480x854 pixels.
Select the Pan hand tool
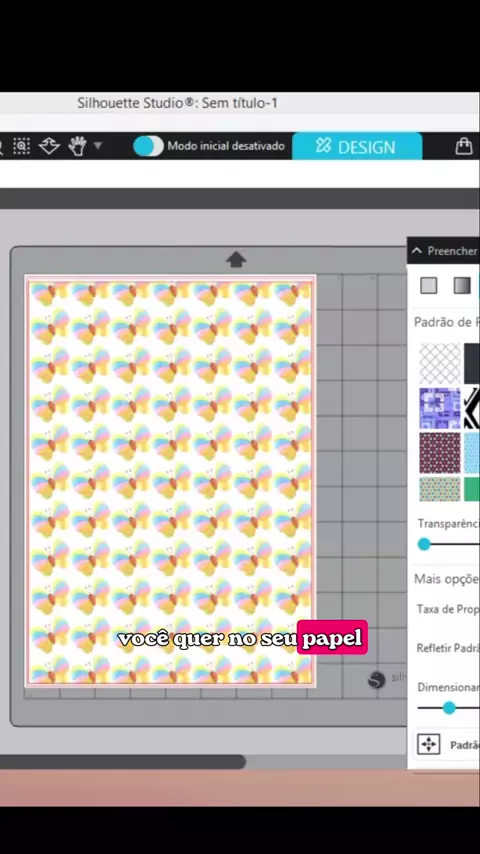coord(77,145)
